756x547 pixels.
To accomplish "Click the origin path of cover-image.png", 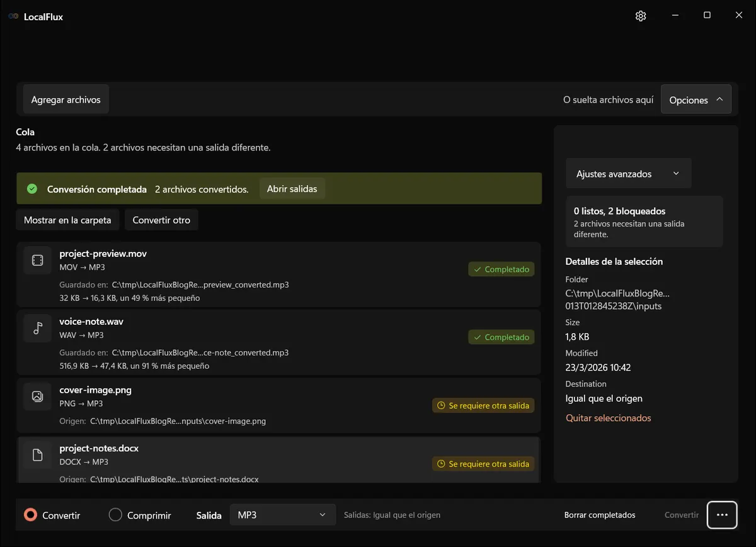I will click(178, 421).
